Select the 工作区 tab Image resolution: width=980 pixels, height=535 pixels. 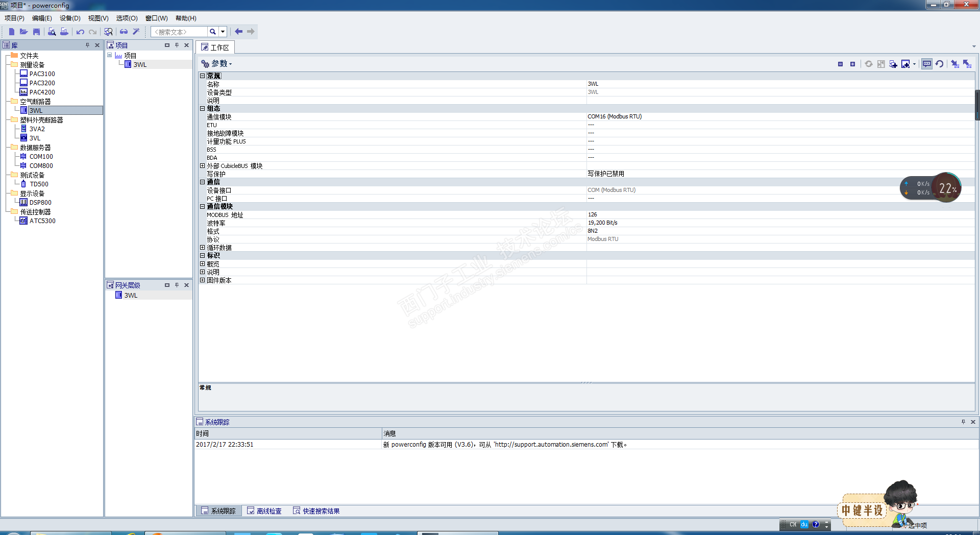(x=215, y=47)
